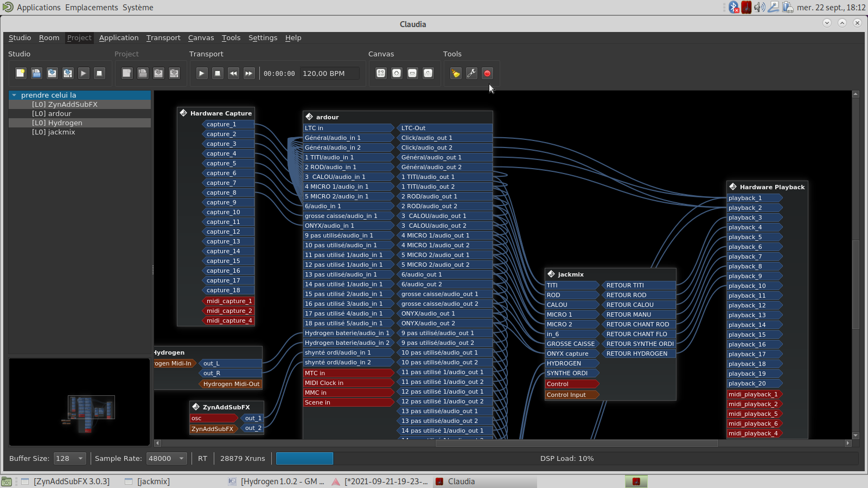
Task: Click the Zoom Fit canvas icon
Action: [x=381, y=73]
